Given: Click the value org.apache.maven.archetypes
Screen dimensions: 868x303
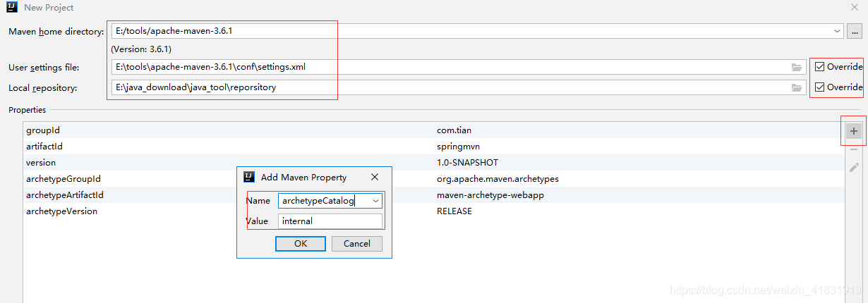Looking at the screenshot, I should tap(498, 179).
